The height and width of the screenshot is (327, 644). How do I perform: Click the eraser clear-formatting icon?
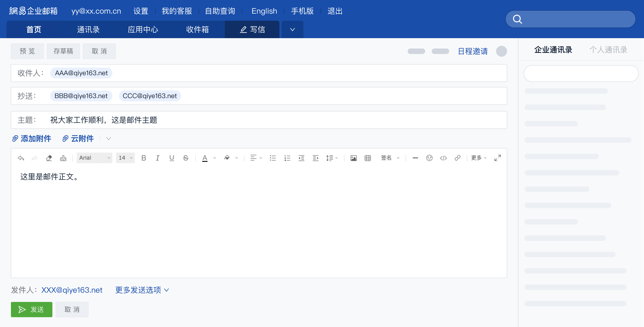49,158
